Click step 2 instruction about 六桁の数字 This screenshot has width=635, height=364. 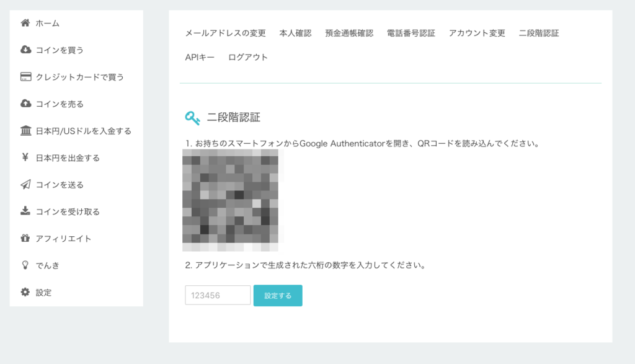pos(305,265)
